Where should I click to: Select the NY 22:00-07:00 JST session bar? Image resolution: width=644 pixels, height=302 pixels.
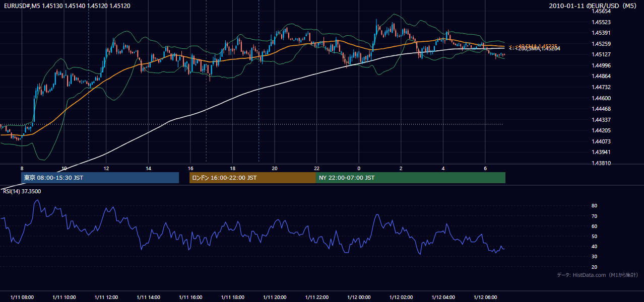click(x=411, y=178)
